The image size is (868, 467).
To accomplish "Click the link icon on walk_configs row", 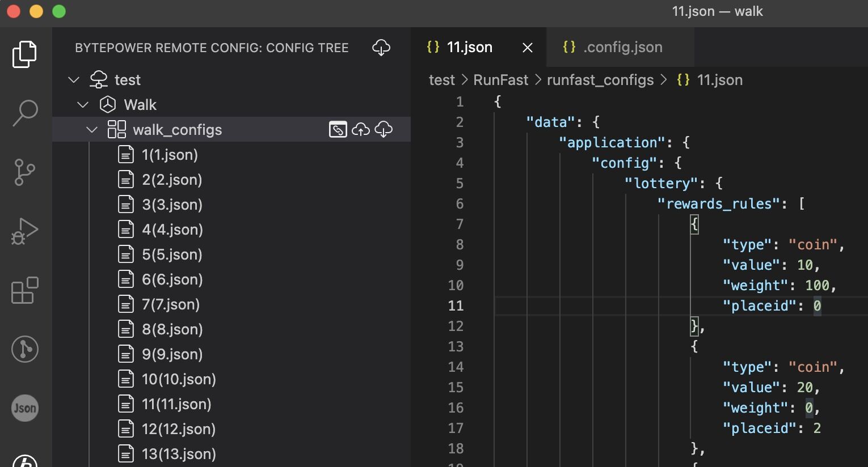I will point(338,130).
